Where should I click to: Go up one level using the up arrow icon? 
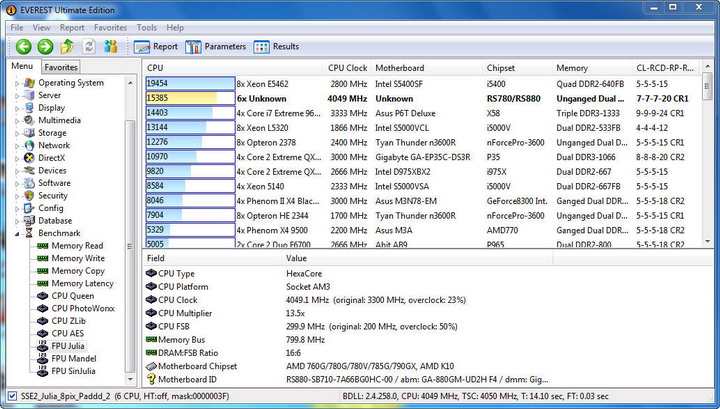point(67,46)
